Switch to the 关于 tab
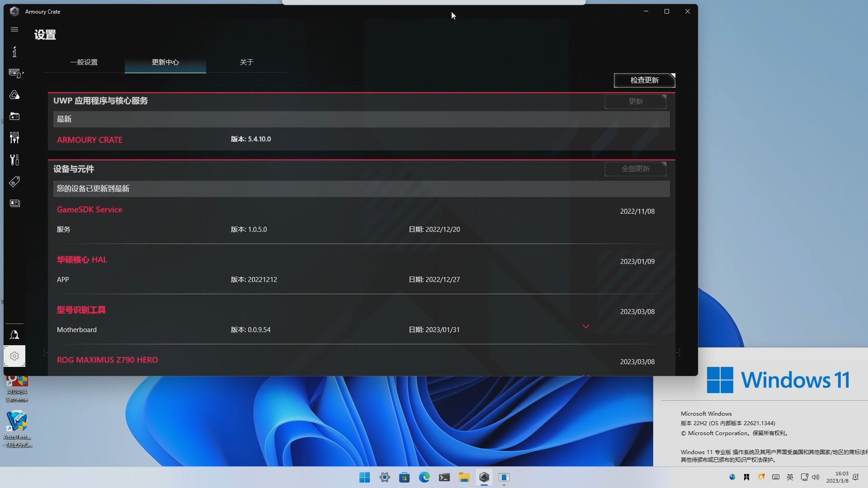Image resolution: width=868 pixels, height=488 pixels. tap(247, 62)
